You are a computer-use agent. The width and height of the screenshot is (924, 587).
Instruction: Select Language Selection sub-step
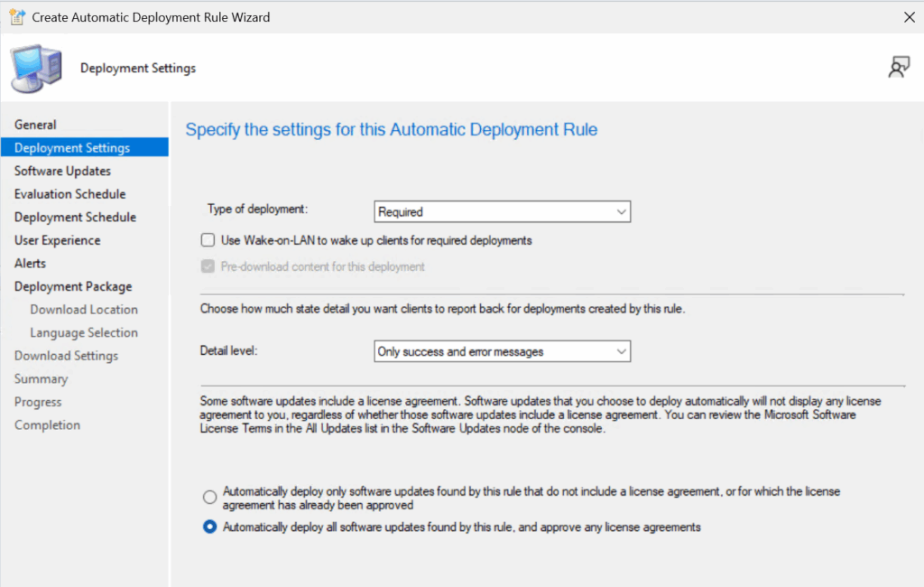point(84,332)
